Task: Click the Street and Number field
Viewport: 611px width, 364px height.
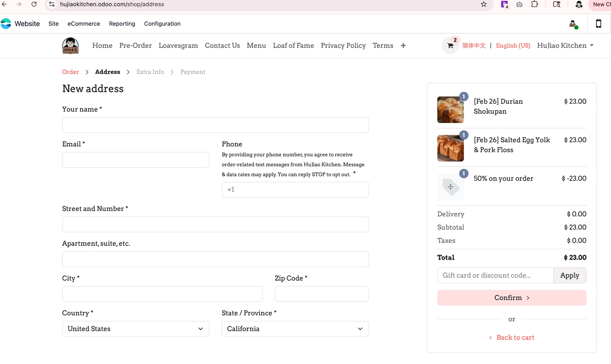Action: click(215, 224)
